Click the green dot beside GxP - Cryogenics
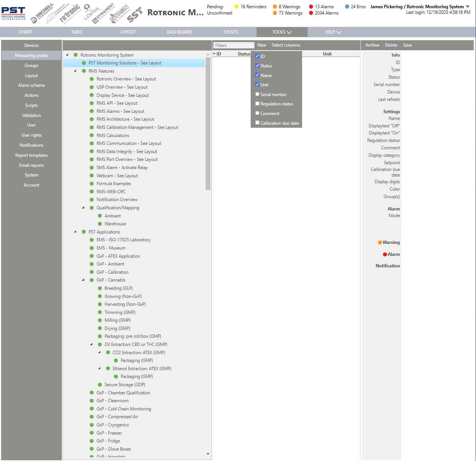 [x=92, y=425]
